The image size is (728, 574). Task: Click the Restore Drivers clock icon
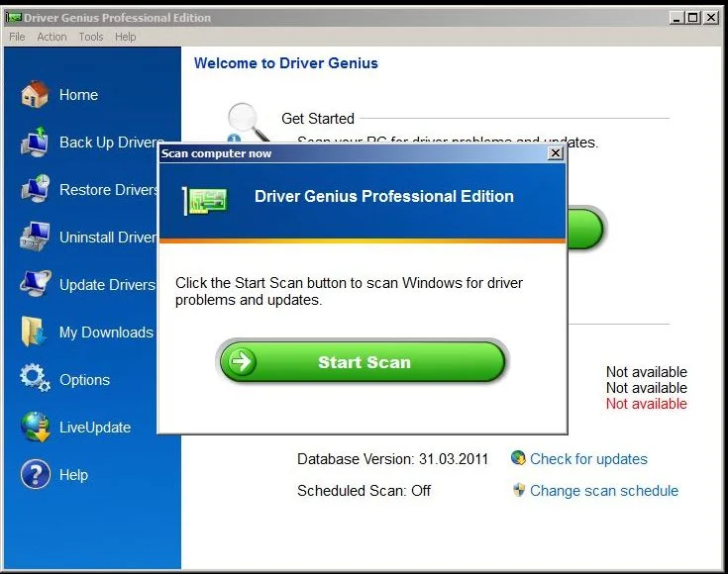tap(36, 189)
